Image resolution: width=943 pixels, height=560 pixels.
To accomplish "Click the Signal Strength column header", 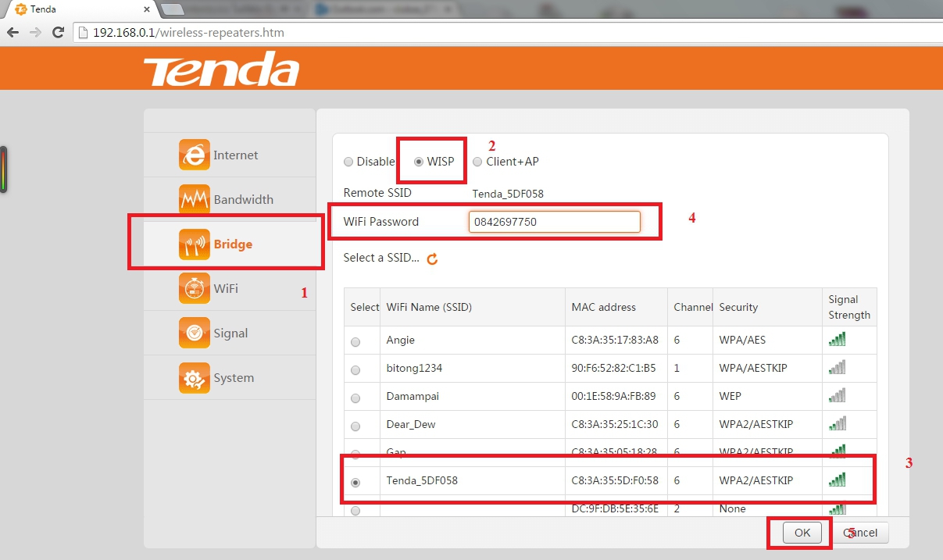I will [849, 307].
